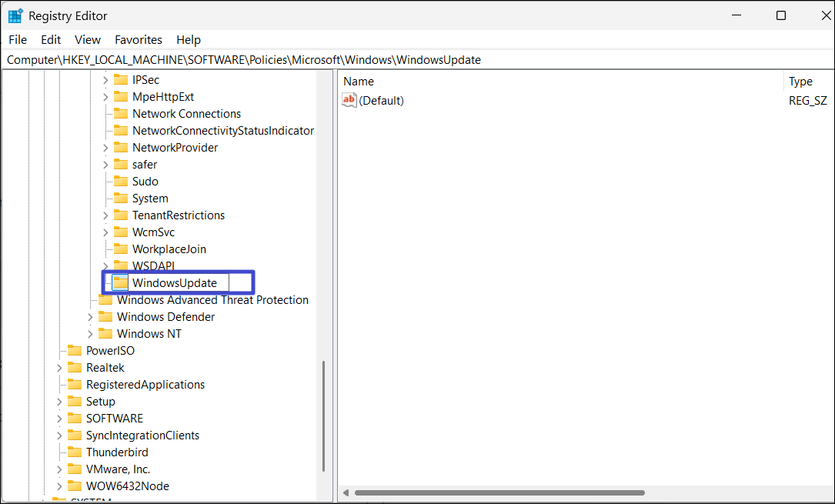Expand the WOW6432Node key
Screen dimensions: 835x504
point(59,486)
